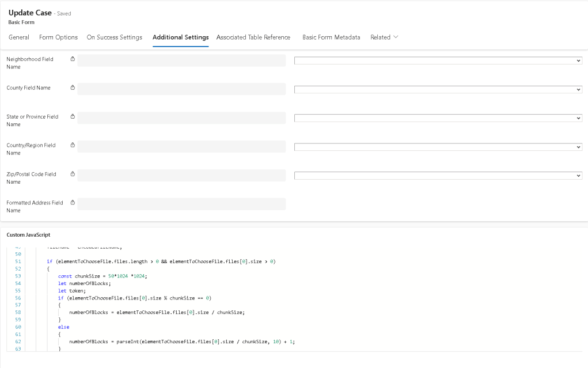The image size is (588, 368).
Task: Click the lock icon beside County Field Name
Action: point(72,88)
